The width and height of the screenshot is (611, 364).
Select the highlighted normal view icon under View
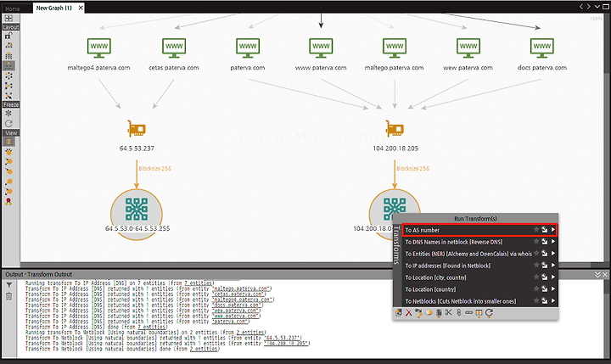click(x=8, y=142)
